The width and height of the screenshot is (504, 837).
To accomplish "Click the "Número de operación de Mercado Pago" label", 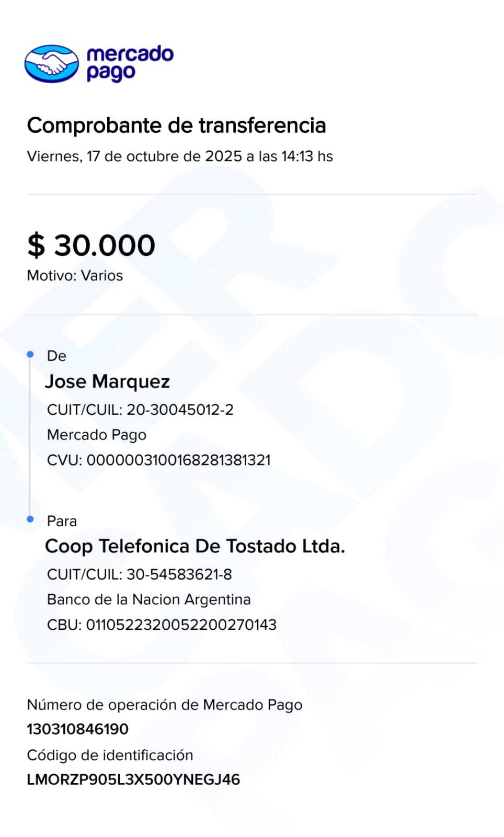I will [x=165, y=705].
